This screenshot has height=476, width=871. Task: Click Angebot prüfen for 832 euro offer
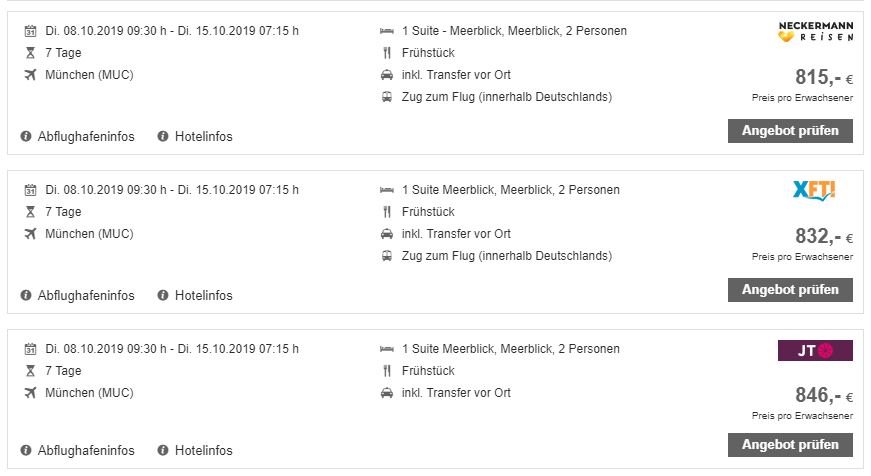pos(790,289)
